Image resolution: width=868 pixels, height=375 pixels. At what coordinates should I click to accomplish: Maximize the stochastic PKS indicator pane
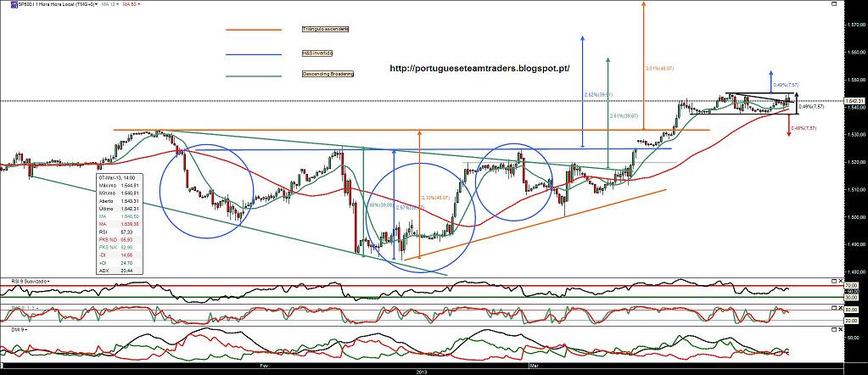836,306
